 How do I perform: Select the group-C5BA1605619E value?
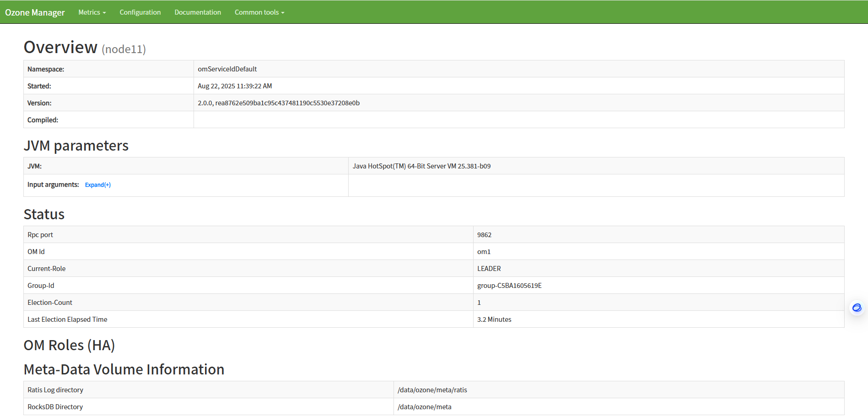point(509,286)
